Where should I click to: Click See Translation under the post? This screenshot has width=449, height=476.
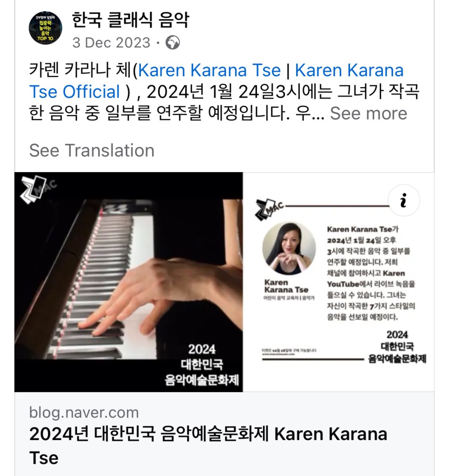92,150
